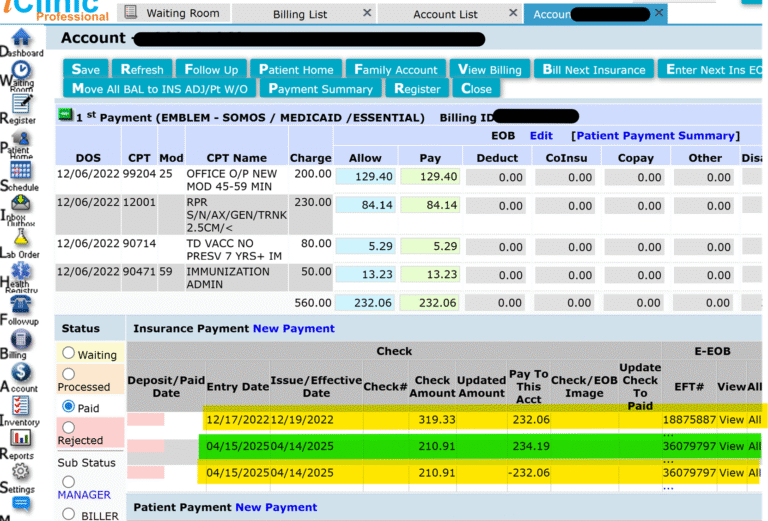The width and height of the screenshot is (768, 521).
Task: Click the Register sidebar icon
Action: pyautogui.click(x=19, y=103)
